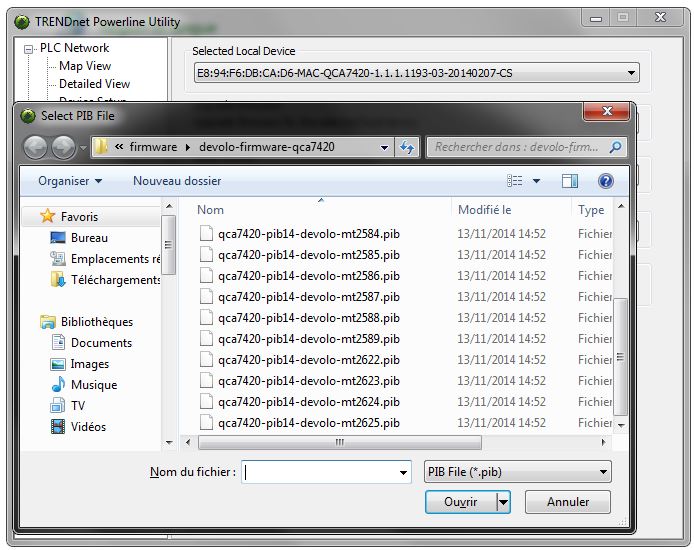This screenshot has height=550, width=694.
Task: Click the search magnifier icon
Action: [615, 147]
